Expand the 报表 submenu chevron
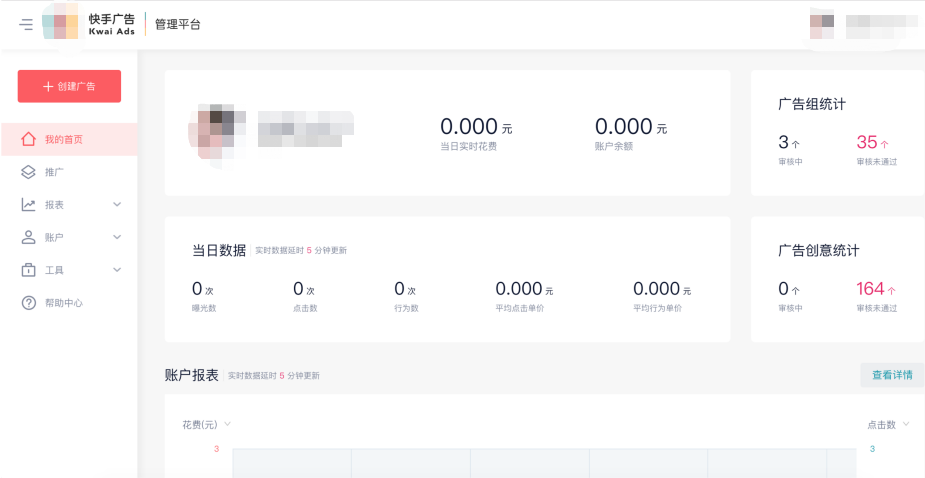 point(117,205)
